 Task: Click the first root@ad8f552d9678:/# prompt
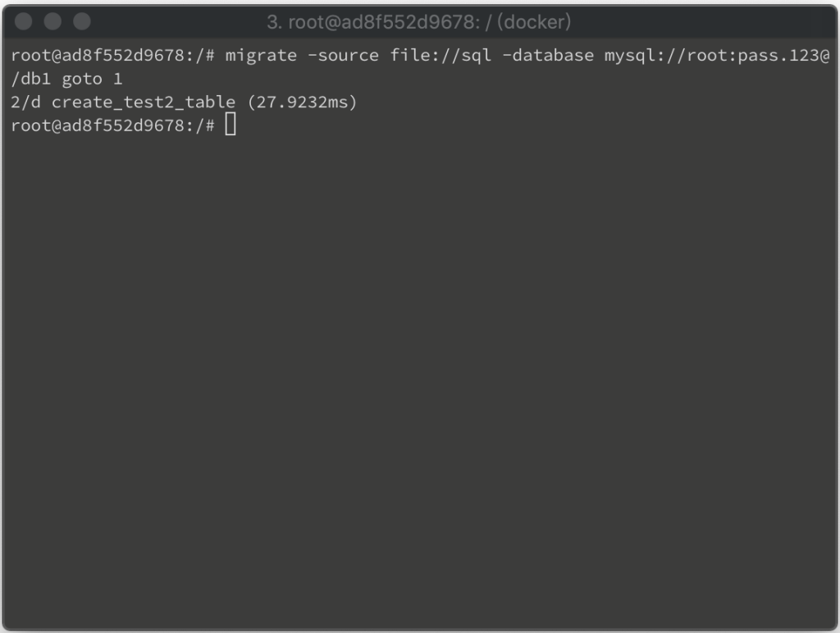tap(112, 55)
